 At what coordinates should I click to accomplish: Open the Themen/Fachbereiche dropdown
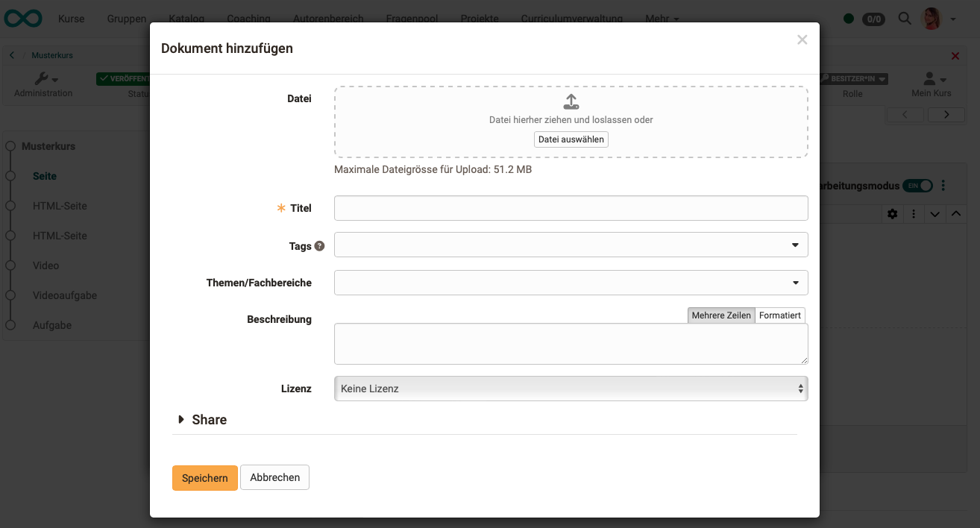[x=571, y=283]
